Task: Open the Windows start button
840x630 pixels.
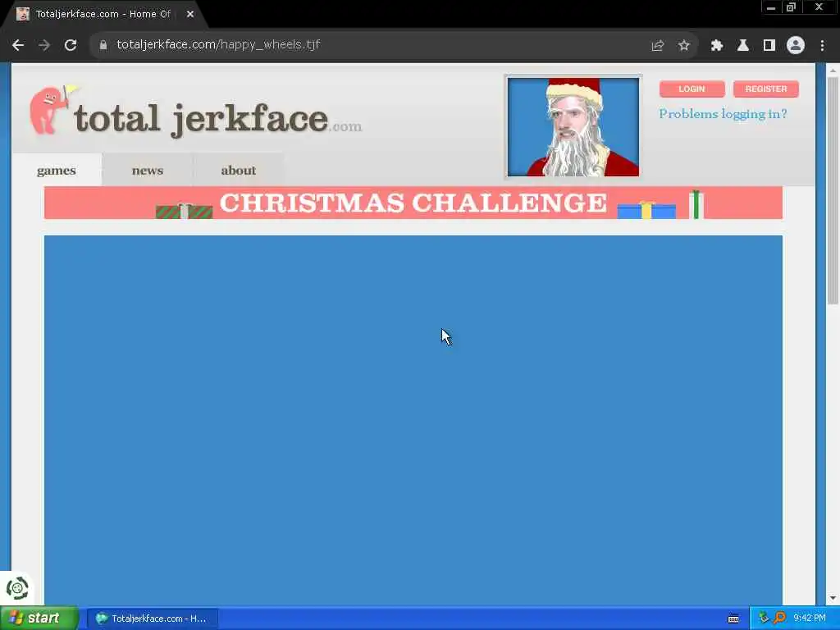Action: coord(39,619)
